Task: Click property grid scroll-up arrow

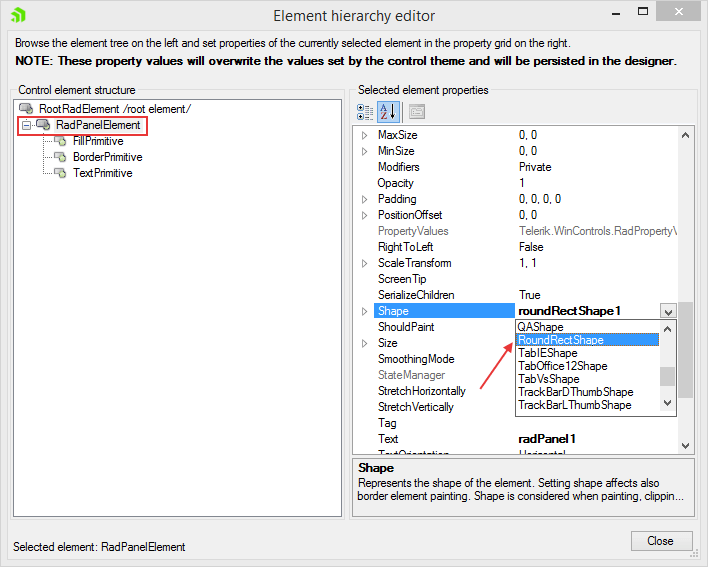Action: point(685,135)
